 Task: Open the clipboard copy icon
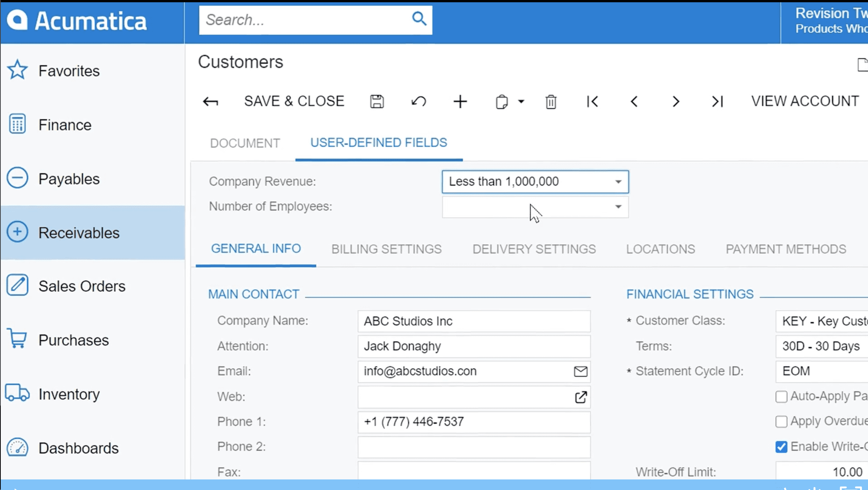pos(501,101)
